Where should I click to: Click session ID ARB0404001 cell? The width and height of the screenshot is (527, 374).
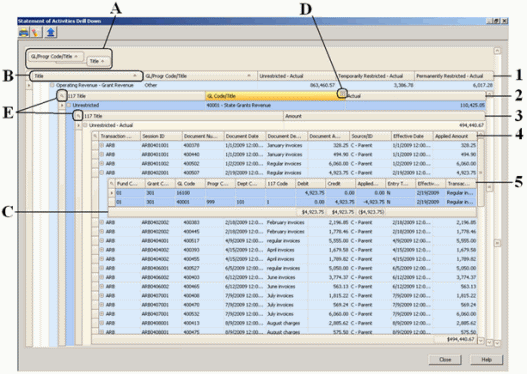coord(161,241)
